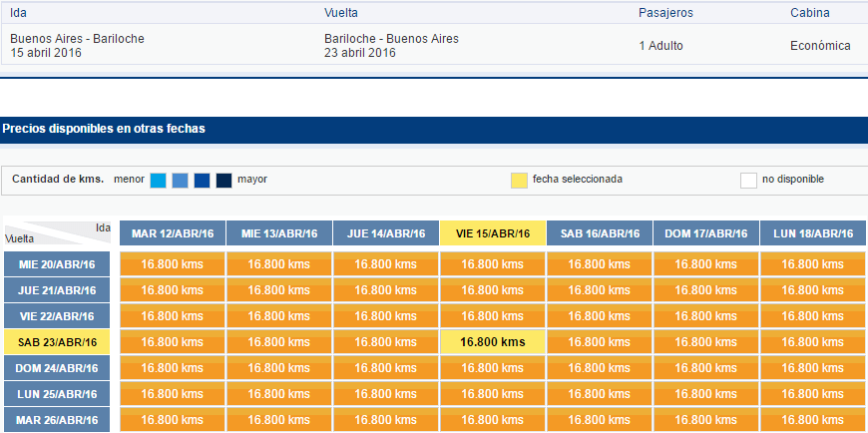Select outbound date DOM 17/ABR/16 column header
This screenshot has height=433, width=868.
tap(706, 233)
